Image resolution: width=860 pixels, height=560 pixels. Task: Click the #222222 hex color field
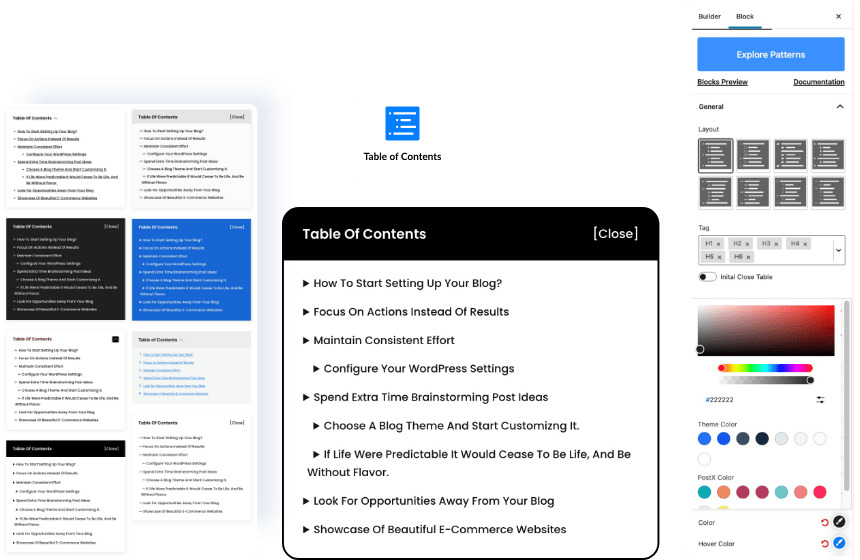pyautogui.click(x=720, y=400)
